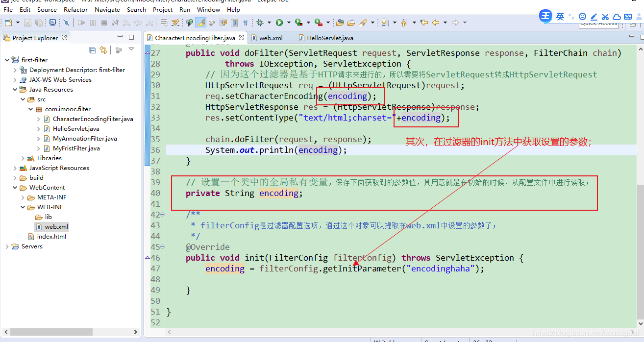Open the New wizard dropdown arrow
Viewport: 644px width, 342px height.
point(18,23)
